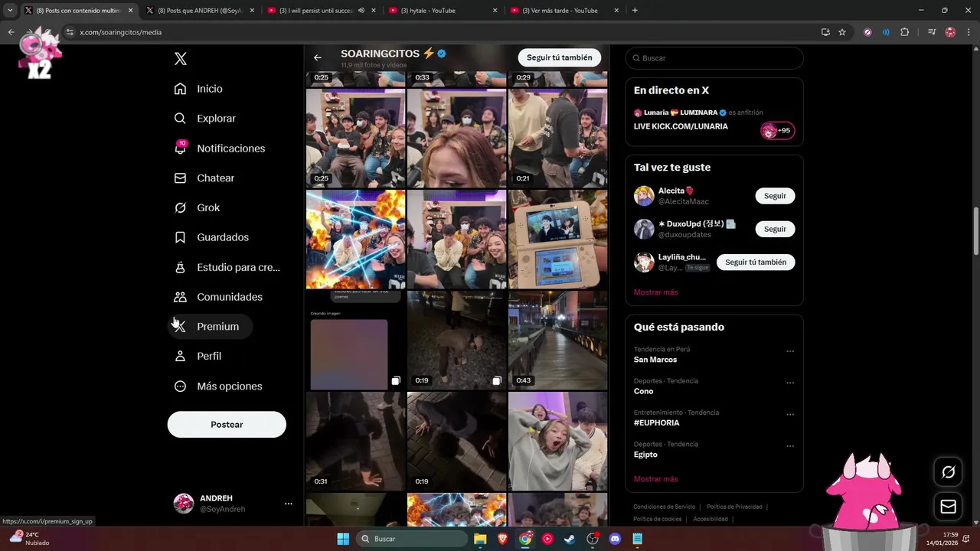Screen dimensions: 980x551
Task: Open the Explorar search page
Action: [x=204, y=119]
